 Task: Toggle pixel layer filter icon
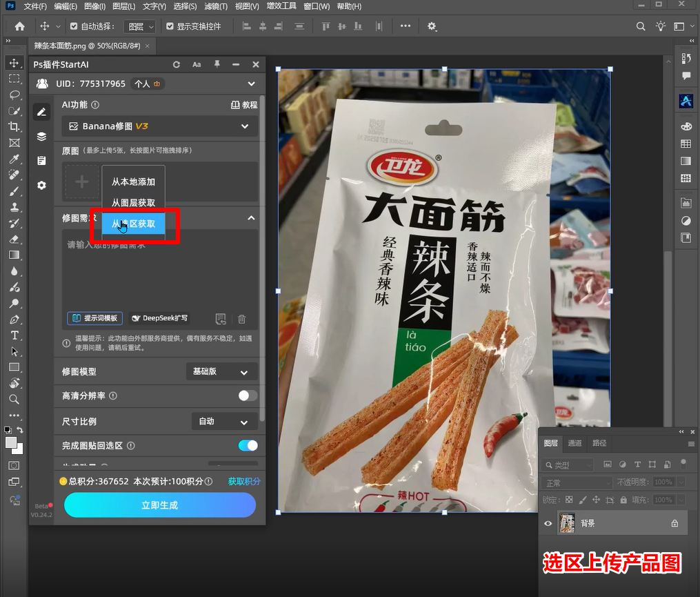[608, 464]
